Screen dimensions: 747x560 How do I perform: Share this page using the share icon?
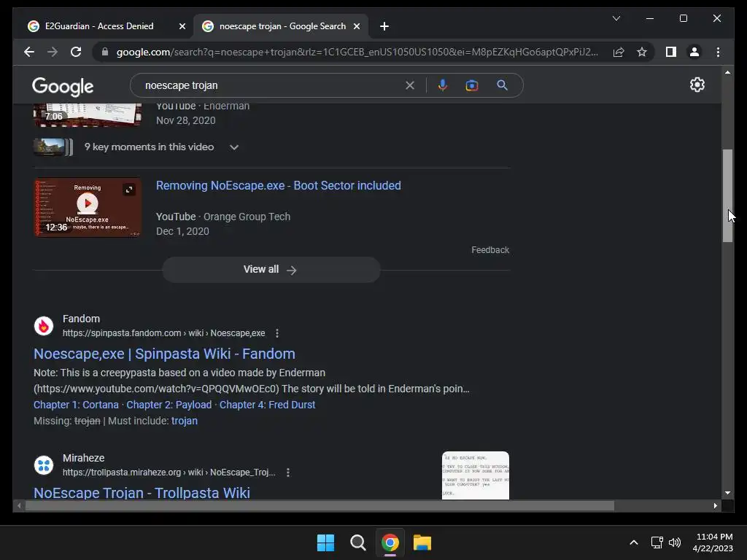pos(619,52)
